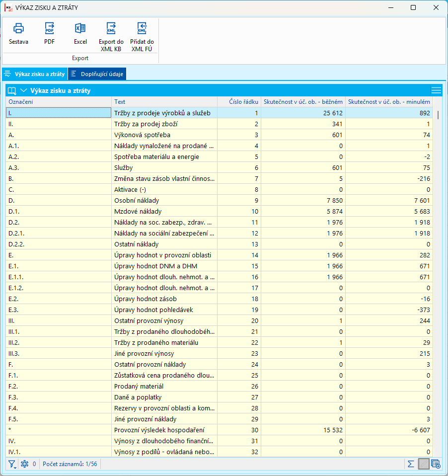Open the hamburger menu of the grid
The width and height of the screenshot is (448, 476).
pos(436,90)
